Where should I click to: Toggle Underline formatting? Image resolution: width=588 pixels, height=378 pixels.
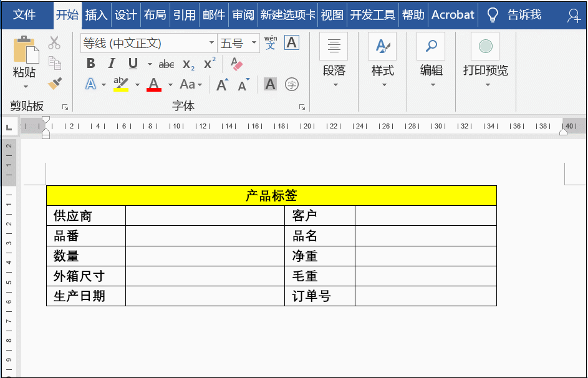point(133,64)
